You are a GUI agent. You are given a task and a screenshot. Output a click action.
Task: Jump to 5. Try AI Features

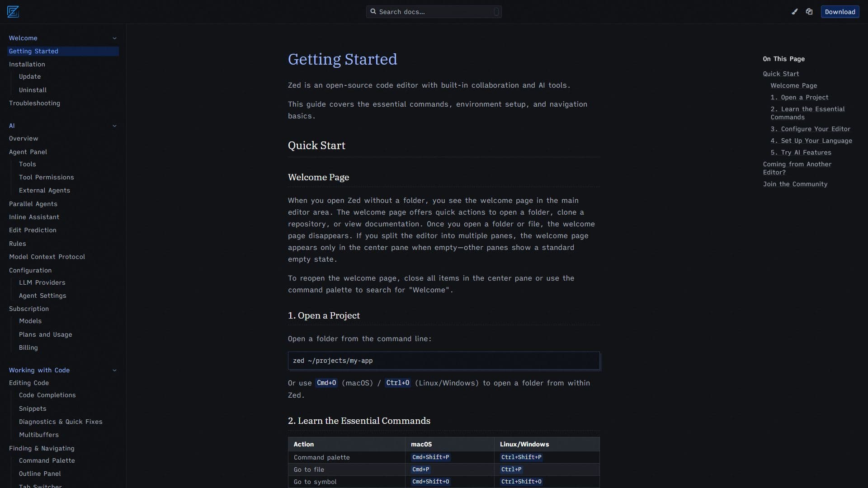801,152
